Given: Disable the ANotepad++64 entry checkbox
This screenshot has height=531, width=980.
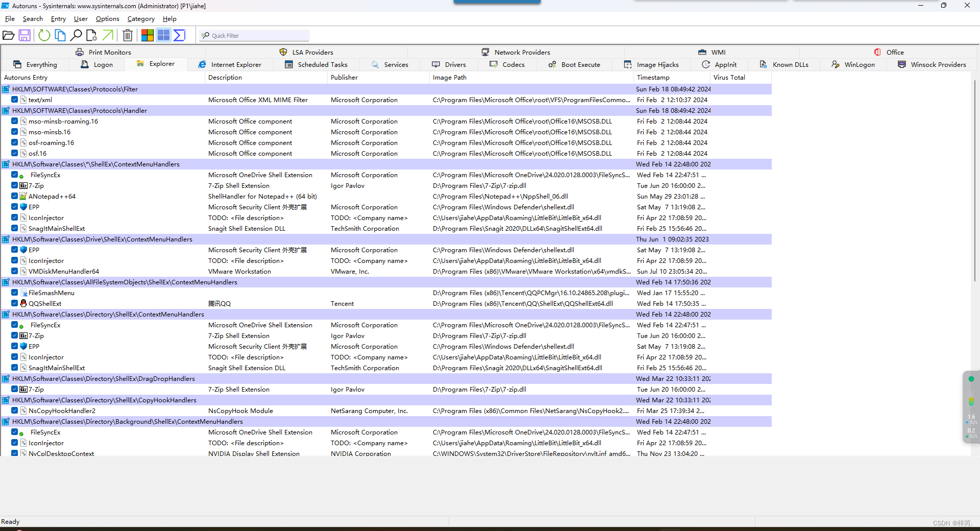Looking at the screenshot, I should coord(15,196).
